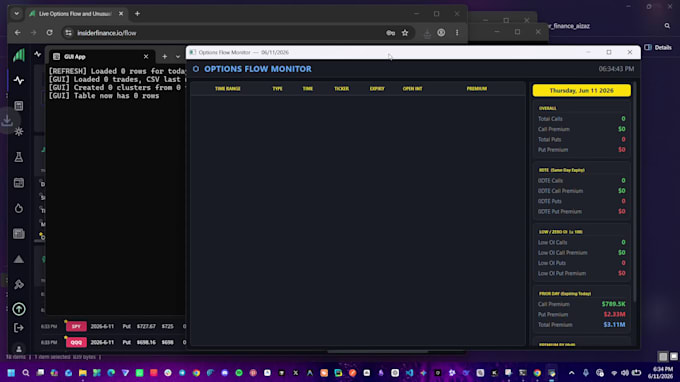This screenshot has width=680, height=382.
Task: Click the TIME RANGE column header
Action: point(228,88)
